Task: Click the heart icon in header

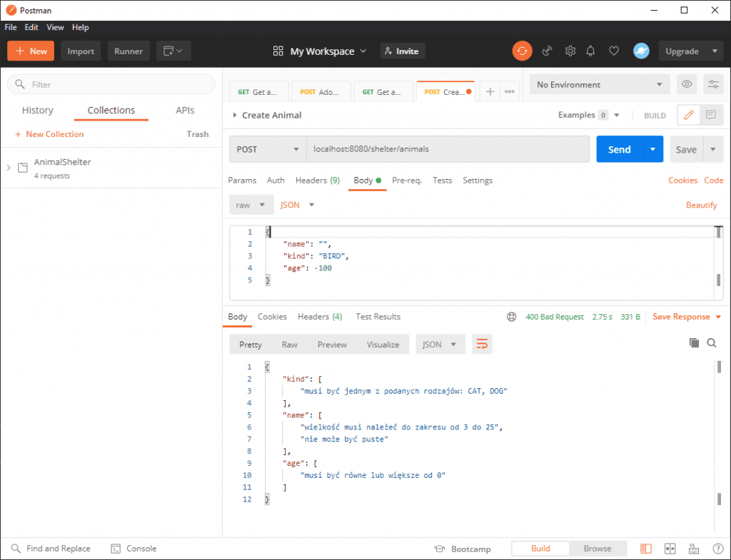Action: (613, 51)
